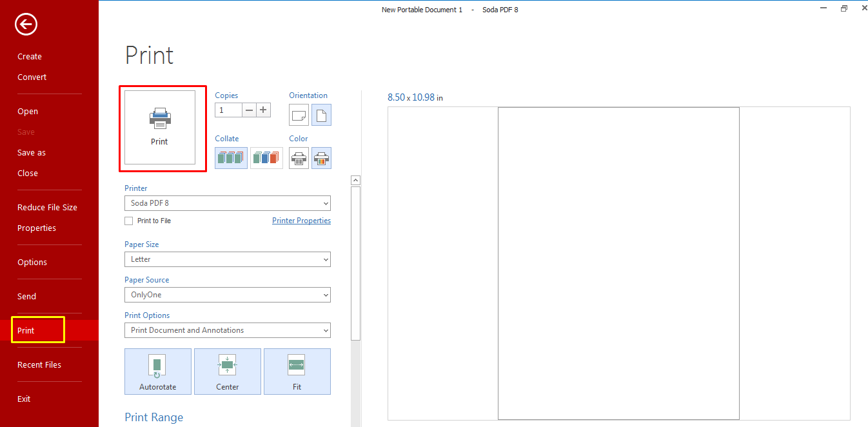Enable the Print to File checkbox

coord(129,221)
